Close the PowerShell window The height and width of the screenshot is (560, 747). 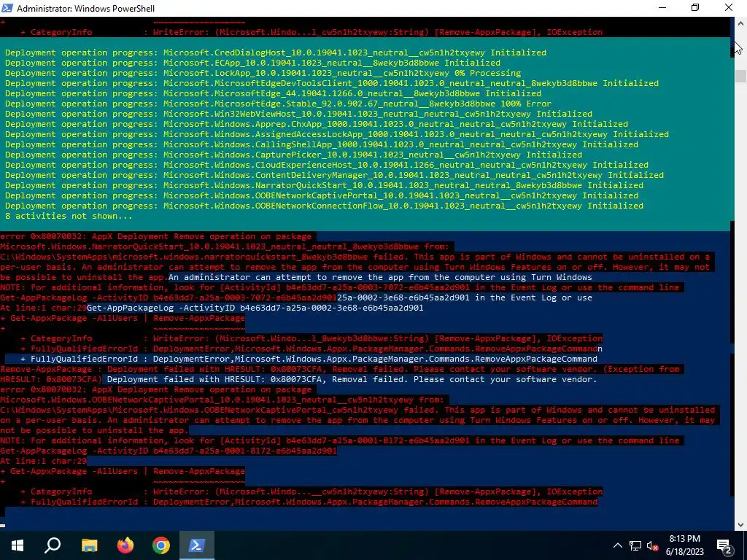click(x=729, y=8)
